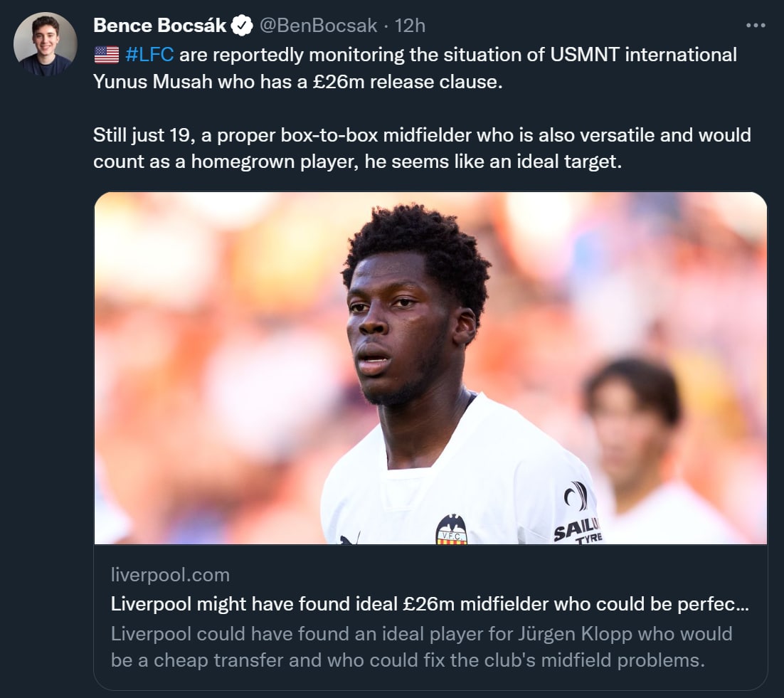784x698 pixels.
Task: Open the 12h timestamp link
Action: [410, 26]
